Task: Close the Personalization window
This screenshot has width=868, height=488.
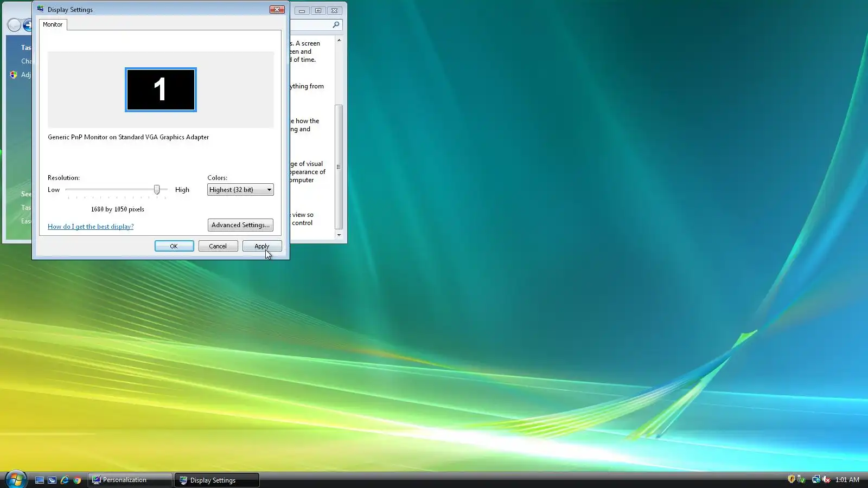Action: (335, 10)
